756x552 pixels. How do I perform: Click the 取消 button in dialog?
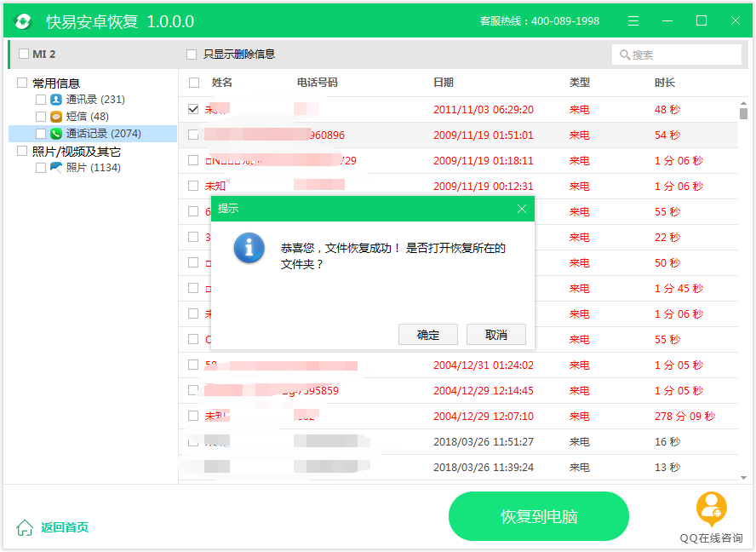tap(495, 335)
